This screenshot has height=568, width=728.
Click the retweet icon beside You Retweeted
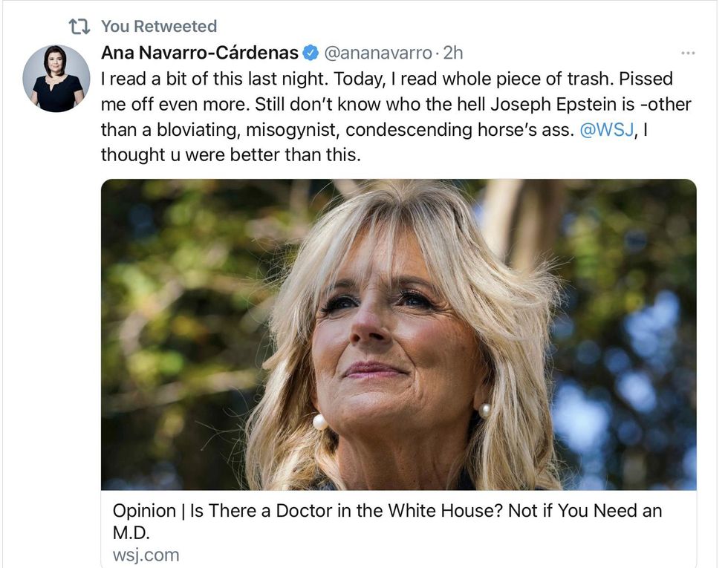click(x=78, y=27)
